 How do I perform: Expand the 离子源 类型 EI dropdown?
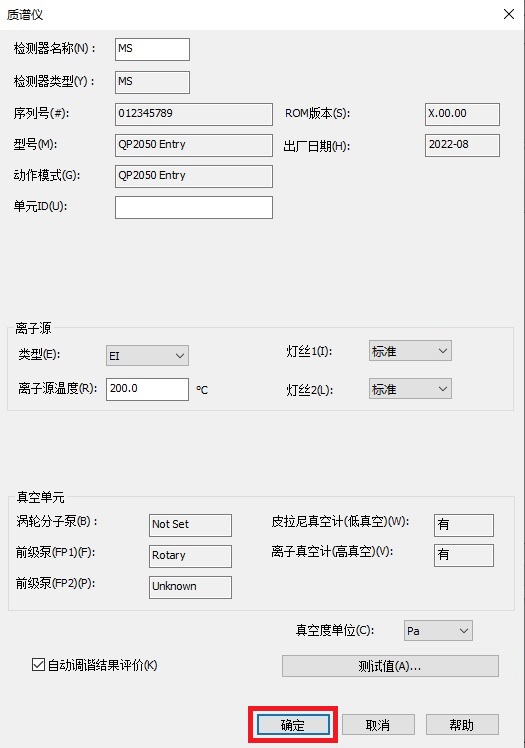coord(147,355)
